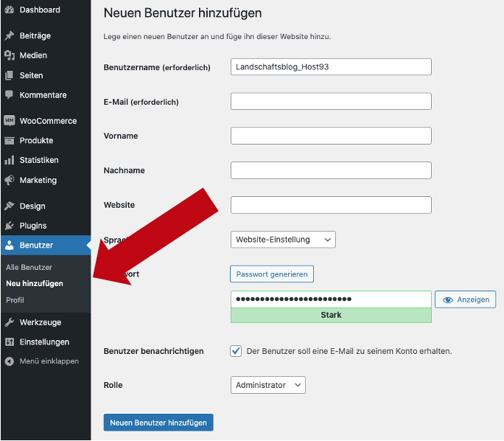Screen dimensions: 504x441
Task: Click the Einstellungen sliders icon
Action: click(x=10, y=341)
